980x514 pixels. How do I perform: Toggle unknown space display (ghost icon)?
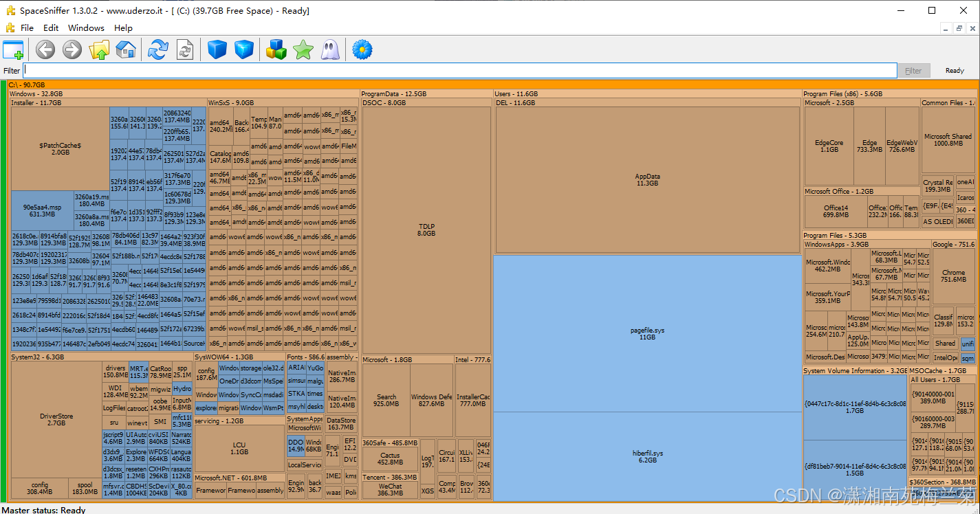pos(330,49)
